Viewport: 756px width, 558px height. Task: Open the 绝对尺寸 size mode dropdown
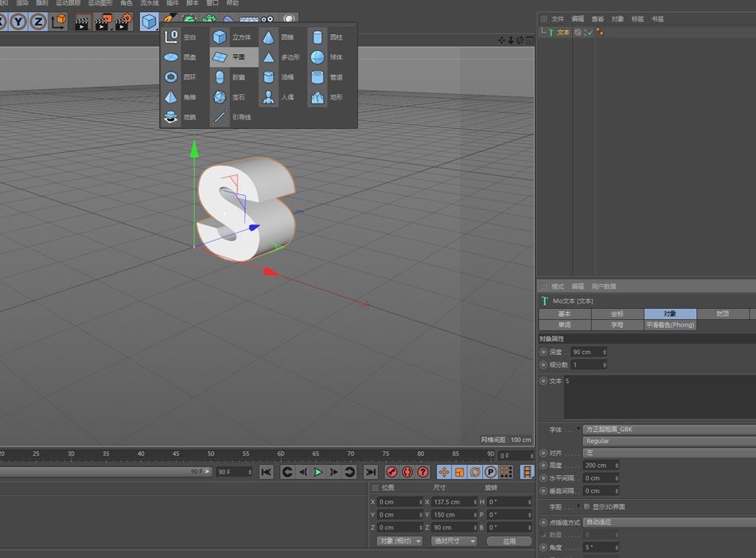pos(454,541)
